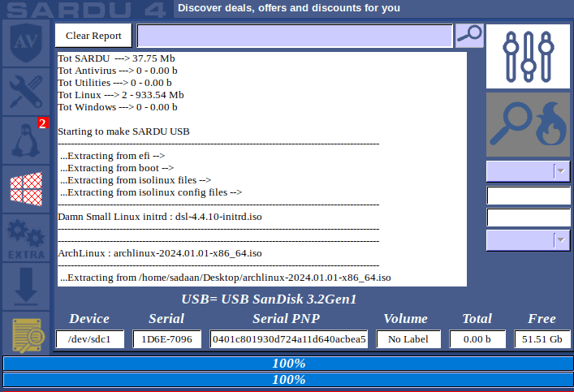Open the settings sliders panel

pos(528,56)
